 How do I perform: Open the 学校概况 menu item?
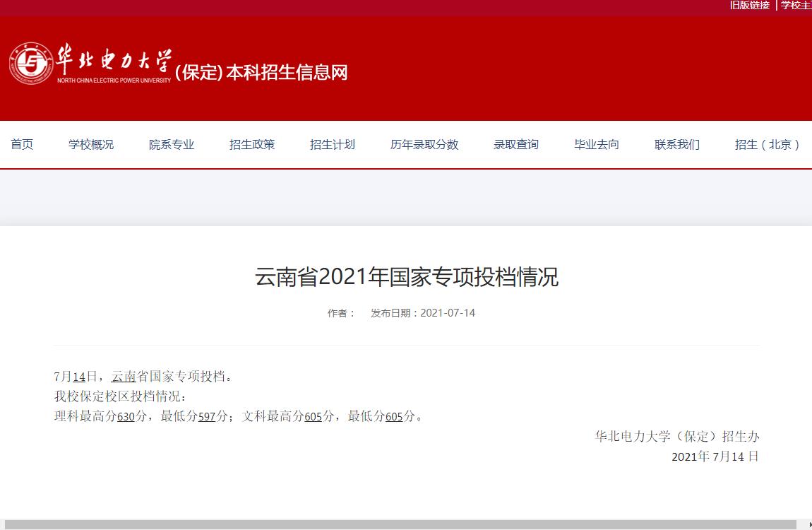pyautogui.click(x=91, y=145)
